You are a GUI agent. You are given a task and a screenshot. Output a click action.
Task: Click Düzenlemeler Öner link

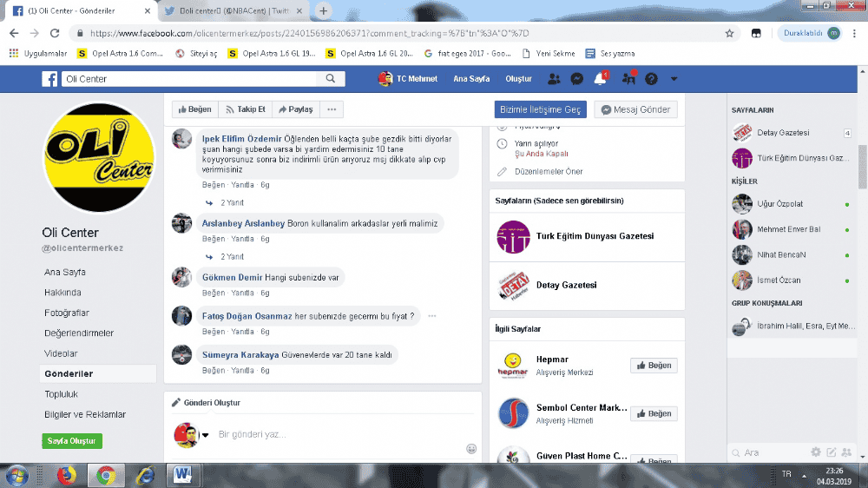tap(549, 172)
